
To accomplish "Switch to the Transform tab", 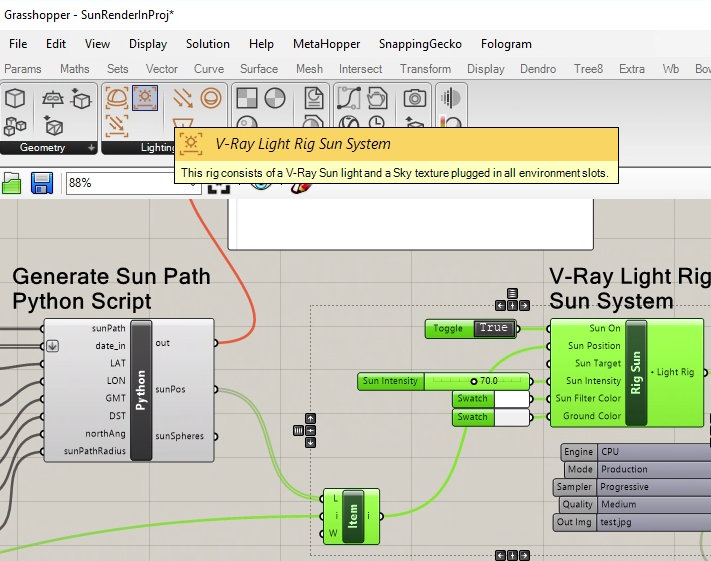I will (x=425, y=69).
